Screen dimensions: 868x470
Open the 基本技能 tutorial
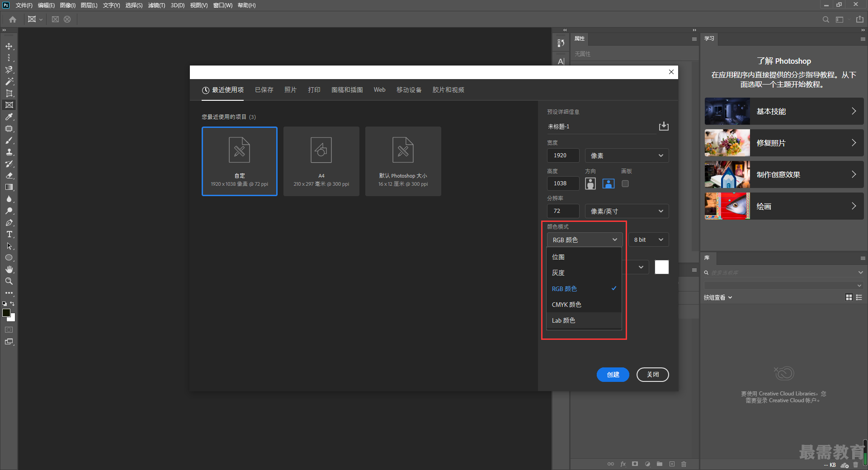tap(784, 111)
